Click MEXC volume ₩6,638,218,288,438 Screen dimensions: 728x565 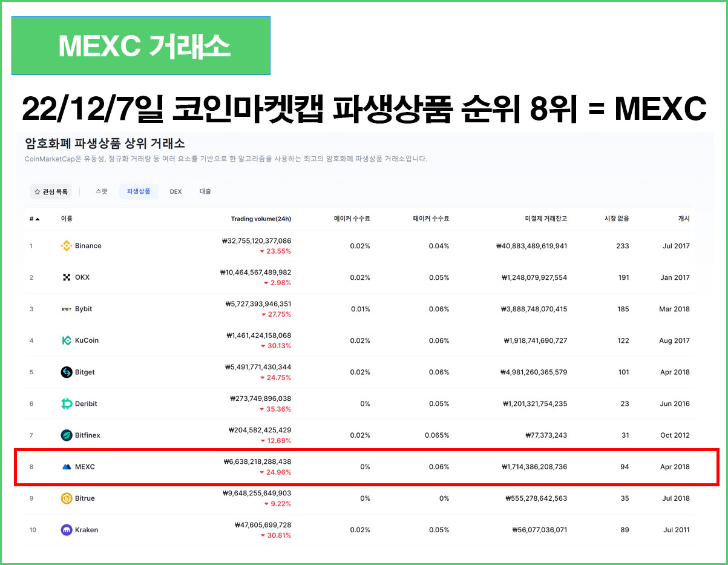tap(257, 461)
